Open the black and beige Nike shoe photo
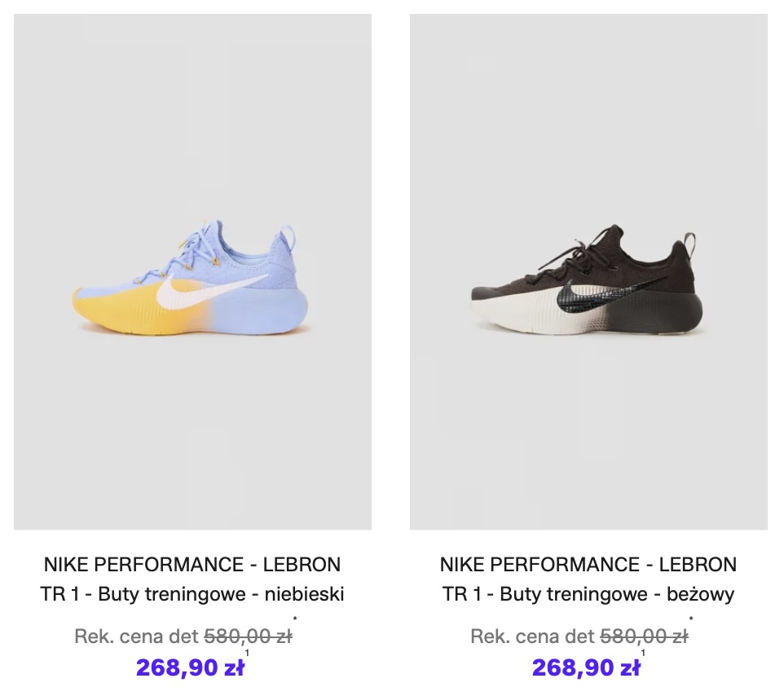 588,273
